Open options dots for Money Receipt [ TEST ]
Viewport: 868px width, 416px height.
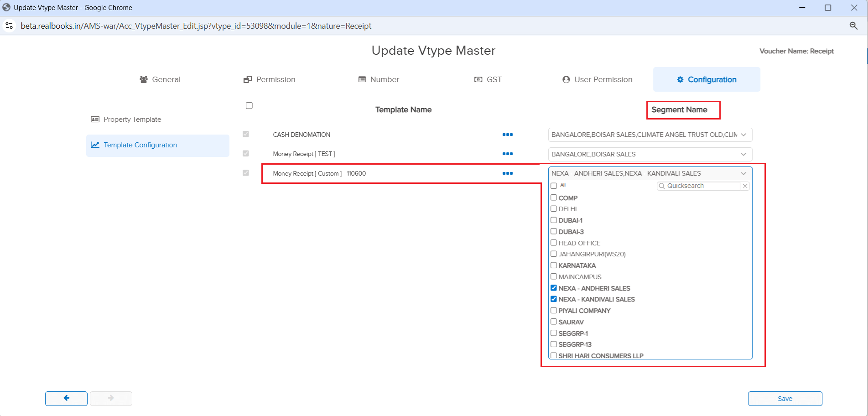[507, 154]
